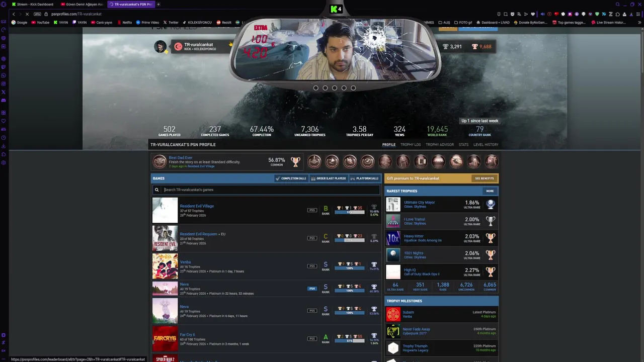
Task: Click the Resident Evil Requiem progress bar
Action: [x=349, y=240]
